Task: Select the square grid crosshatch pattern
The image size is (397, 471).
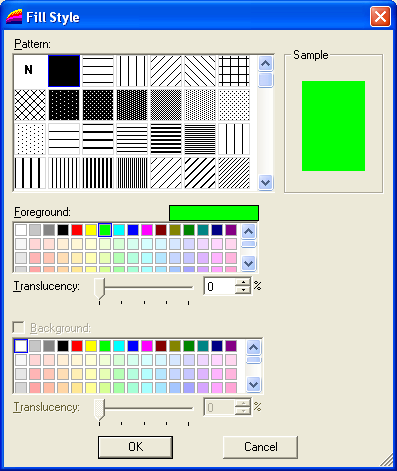Action: 234,71
